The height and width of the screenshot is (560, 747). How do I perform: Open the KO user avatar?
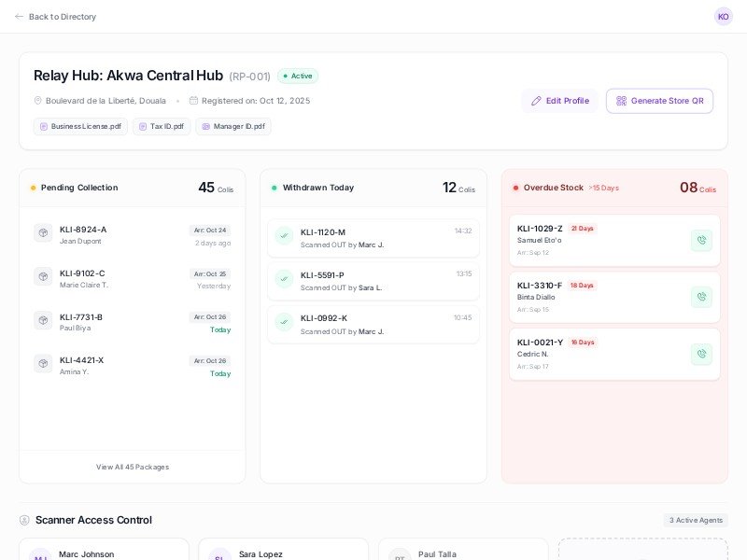pyautogui.click(x=723, y=17)
